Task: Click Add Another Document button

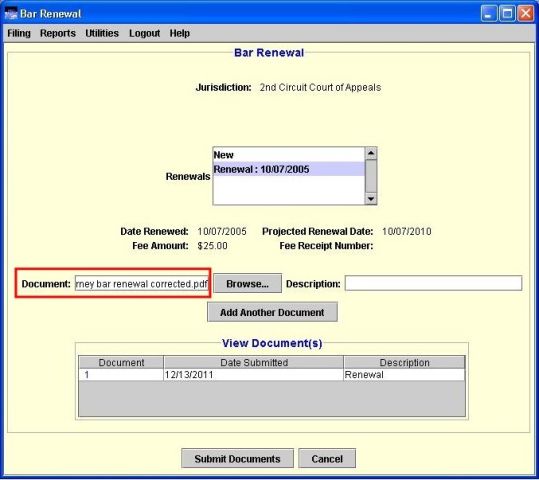Action: [272, 312]
